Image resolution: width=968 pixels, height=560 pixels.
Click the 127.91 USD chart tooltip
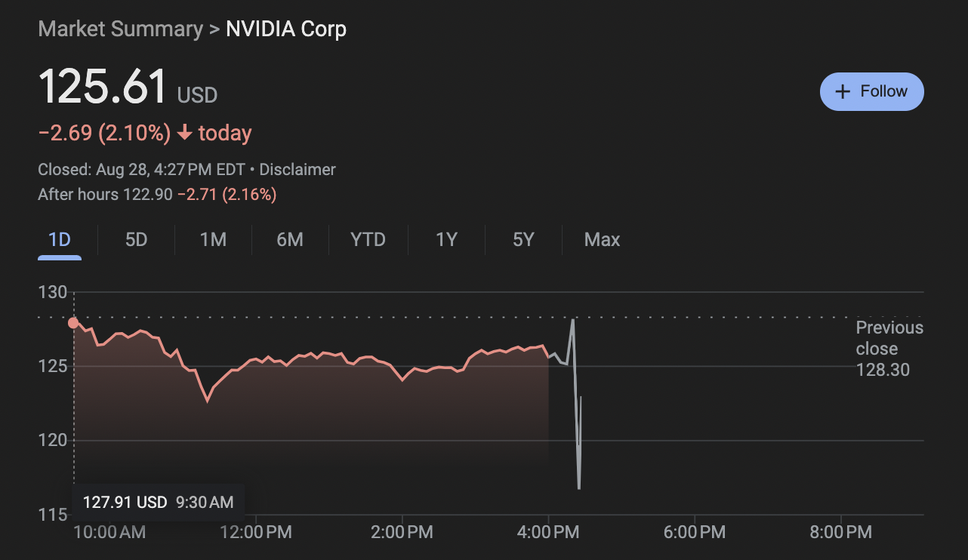(157, 502)
